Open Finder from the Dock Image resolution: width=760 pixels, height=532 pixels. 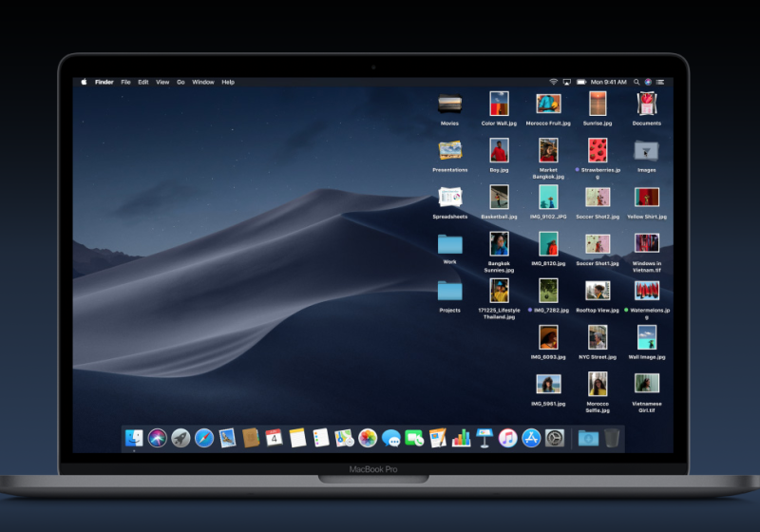[134, 438]
